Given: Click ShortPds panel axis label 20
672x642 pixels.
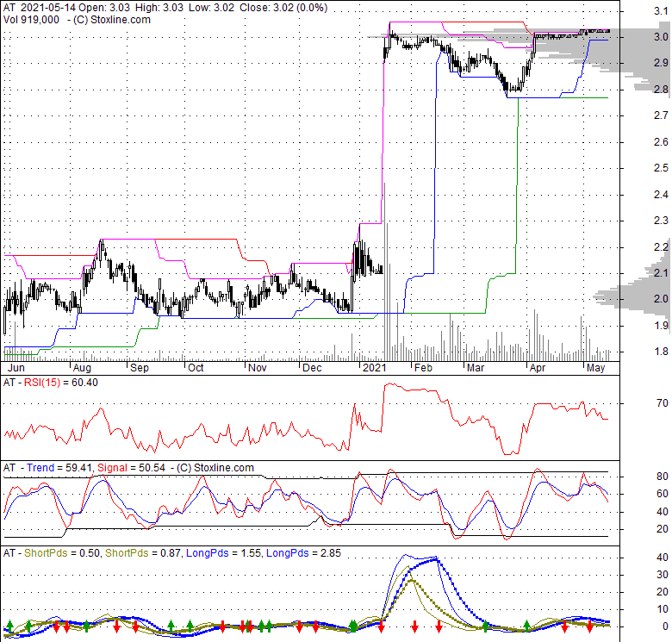Looking at the screenshot, I should tap(663, 592).
